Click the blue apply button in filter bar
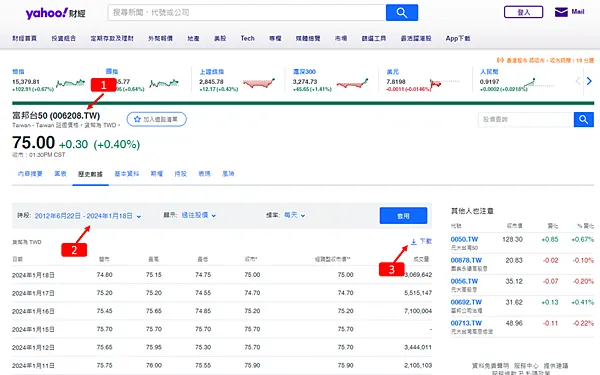600x375 pixels. click(x=403, y=216)
